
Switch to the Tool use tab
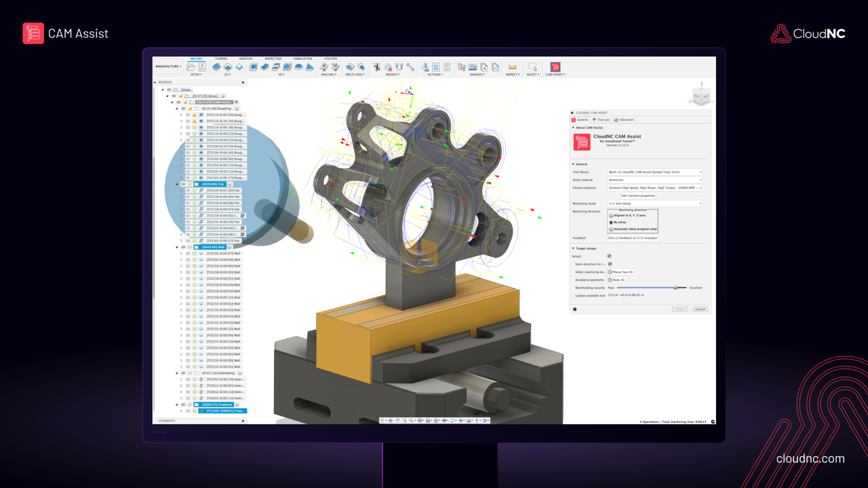coord(601,120)
